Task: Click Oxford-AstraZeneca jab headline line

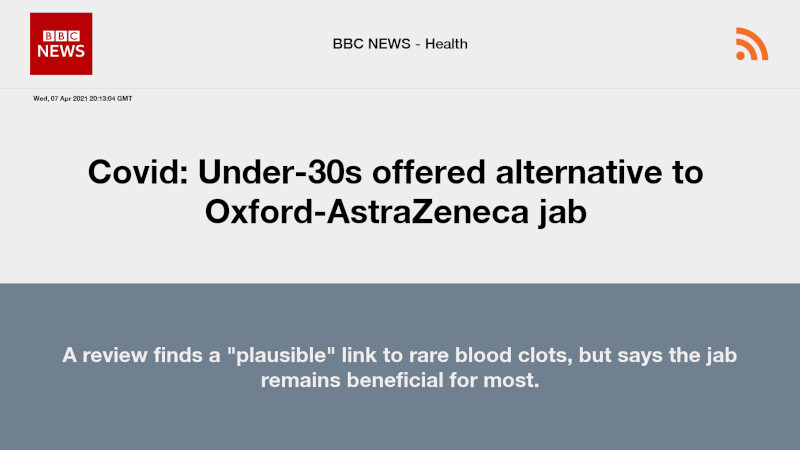Action: click(x=395, y=211)
